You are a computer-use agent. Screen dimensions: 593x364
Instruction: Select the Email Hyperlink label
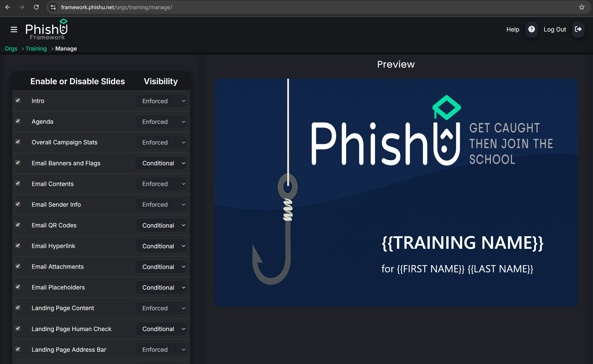coord(53,246)
